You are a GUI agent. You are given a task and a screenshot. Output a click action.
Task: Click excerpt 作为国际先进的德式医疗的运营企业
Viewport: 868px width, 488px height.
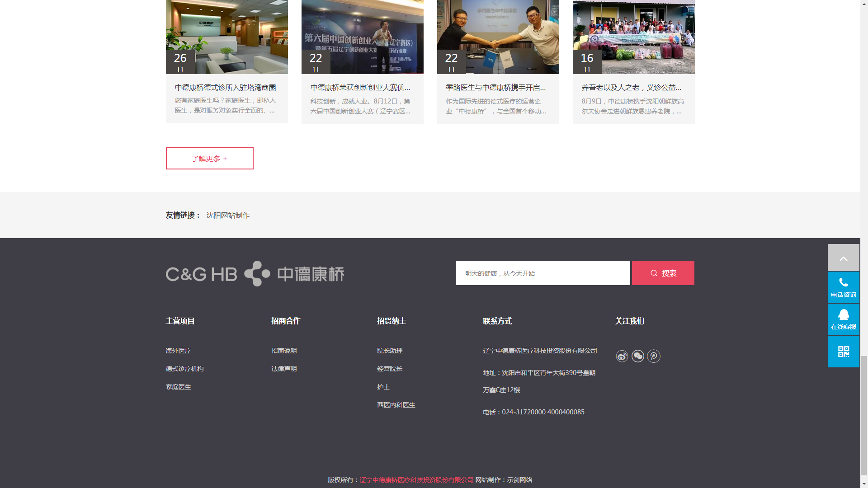tap(496, 106)
